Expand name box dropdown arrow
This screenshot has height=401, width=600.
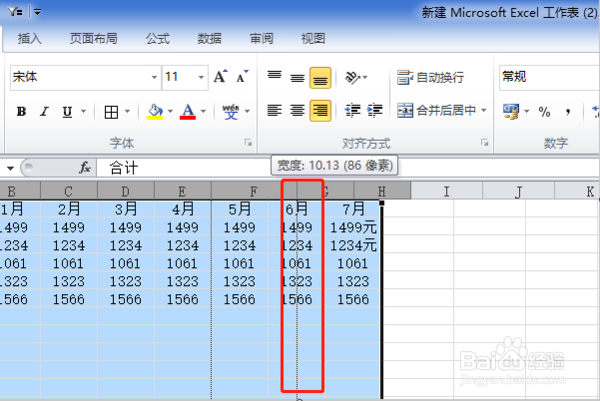click(x=10, y=168)
